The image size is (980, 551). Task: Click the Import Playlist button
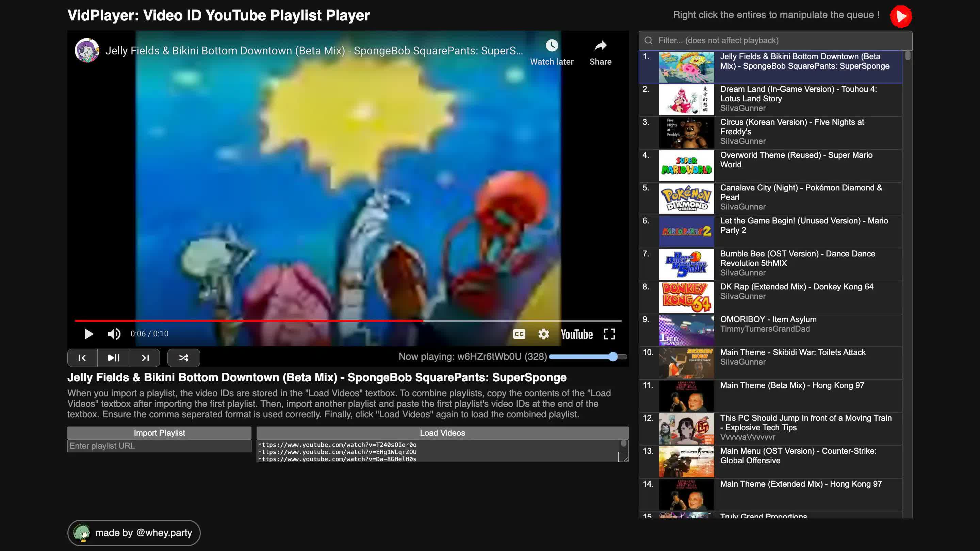[159, 433]
